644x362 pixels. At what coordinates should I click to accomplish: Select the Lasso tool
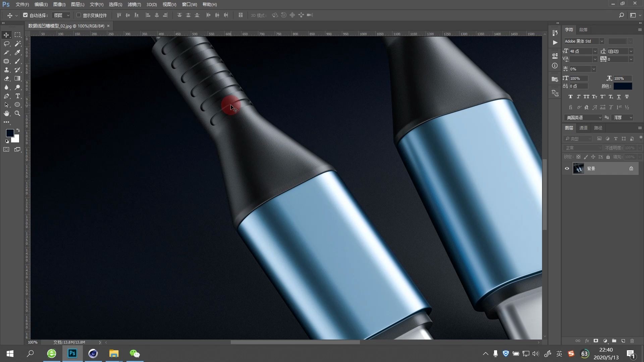click(x=6, y=44)
